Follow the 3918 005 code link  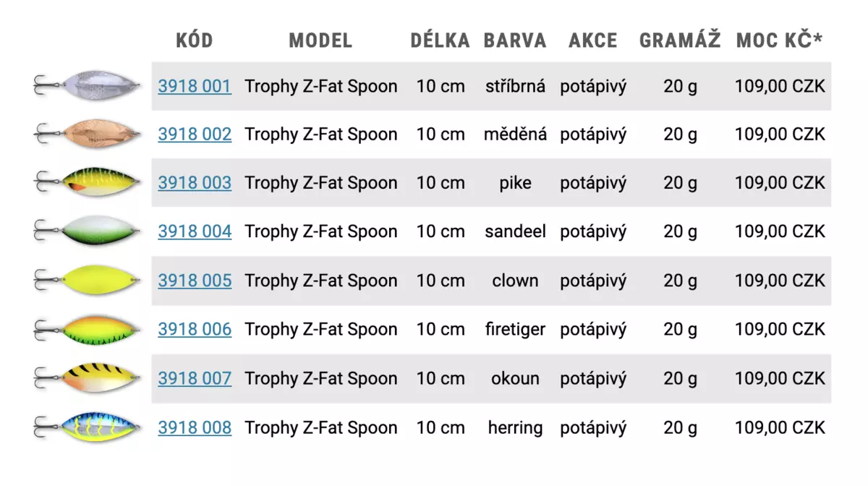(x=195, y=281)
